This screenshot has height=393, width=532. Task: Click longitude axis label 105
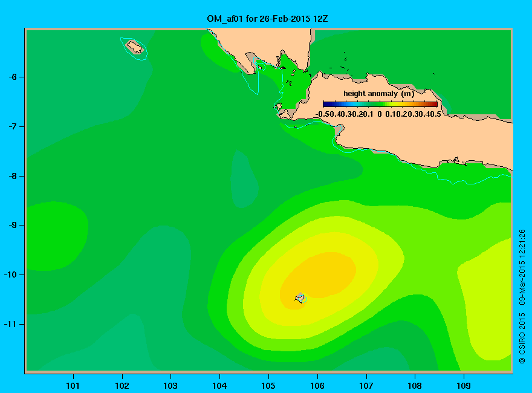tap(268, 386)
